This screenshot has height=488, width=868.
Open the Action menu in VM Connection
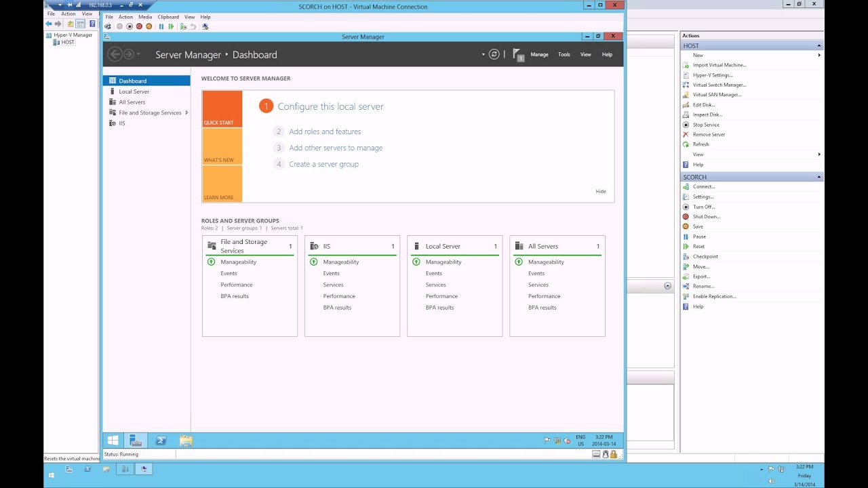pos(126,17)
